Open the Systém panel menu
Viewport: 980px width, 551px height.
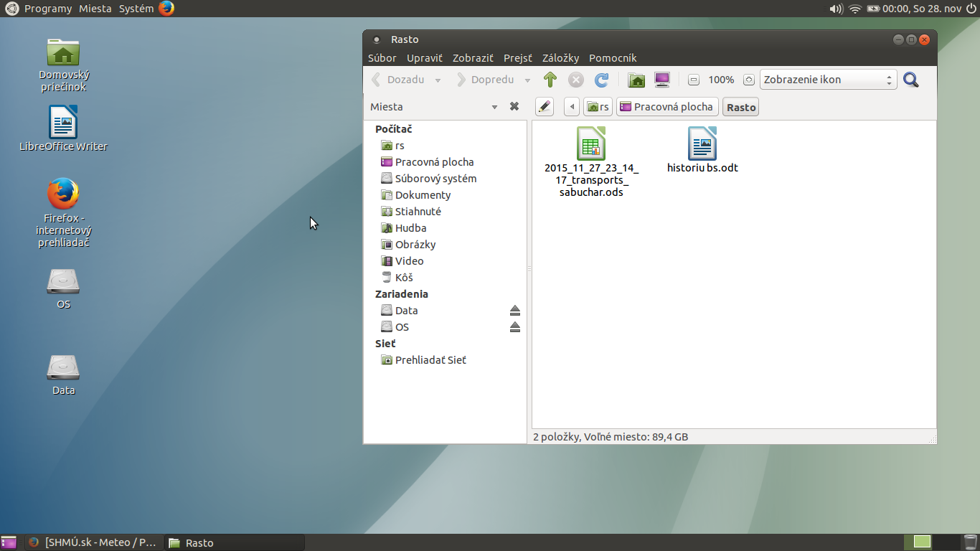click(136, 9)
